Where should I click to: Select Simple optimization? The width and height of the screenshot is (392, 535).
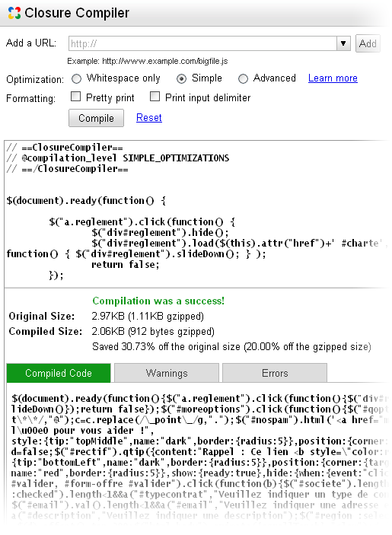(x=181, y=79)
